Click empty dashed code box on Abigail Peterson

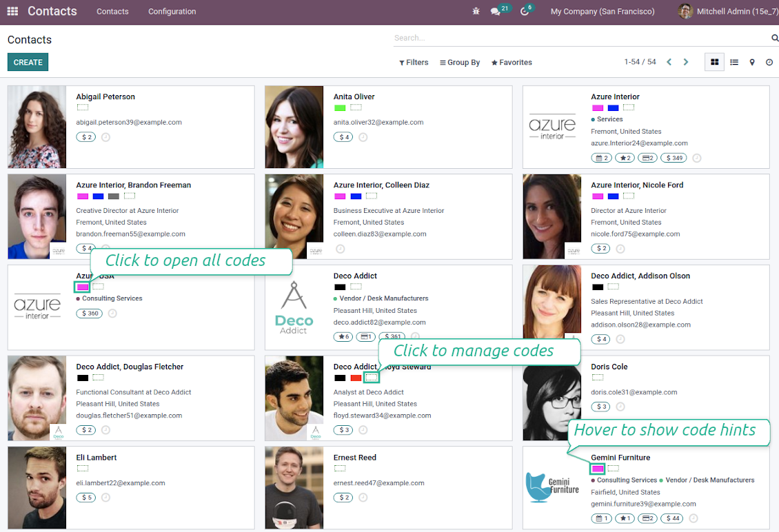tap(83, 108)
